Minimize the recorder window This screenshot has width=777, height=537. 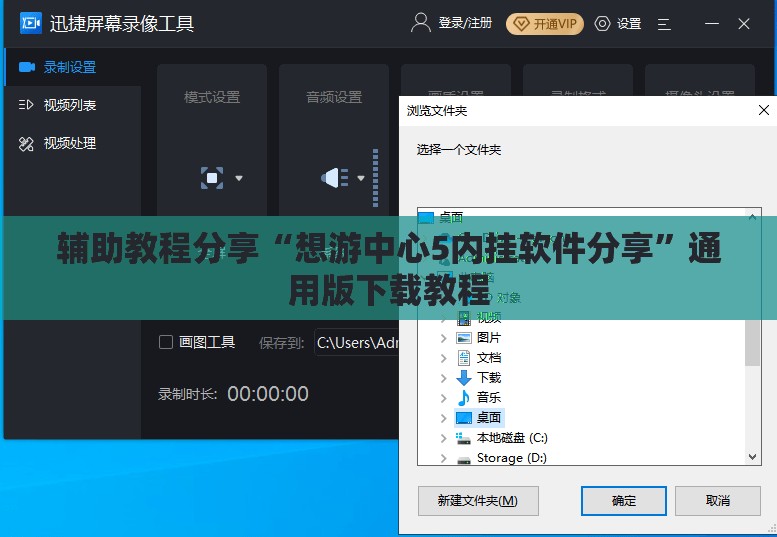[x=712, y=23]
